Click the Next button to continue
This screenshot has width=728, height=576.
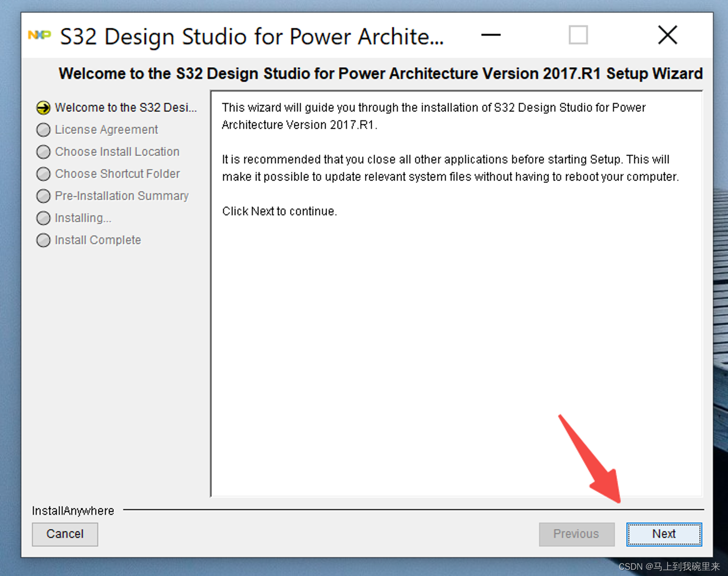pos(664,534)
